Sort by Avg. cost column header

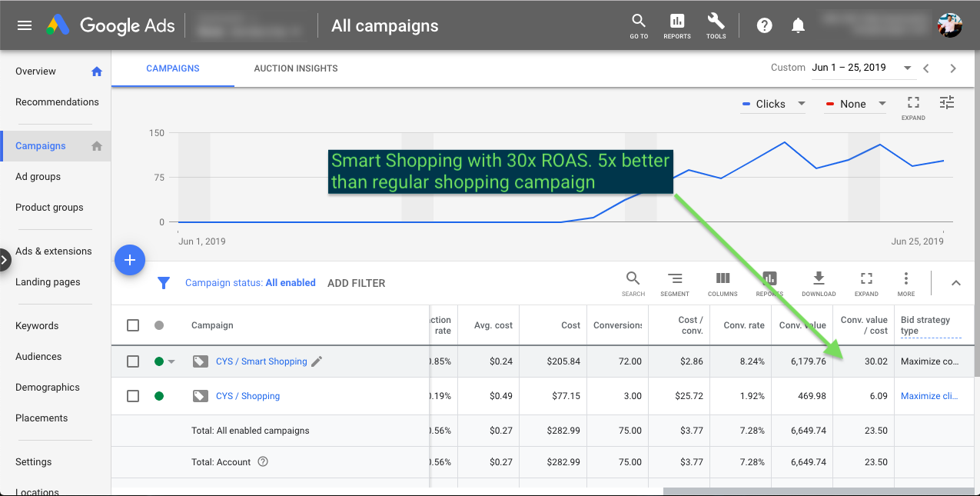point(493,325)
